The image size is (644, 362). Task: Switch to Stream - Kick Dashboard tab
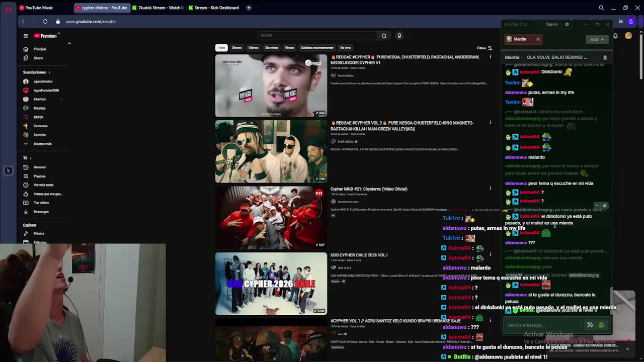214,8
